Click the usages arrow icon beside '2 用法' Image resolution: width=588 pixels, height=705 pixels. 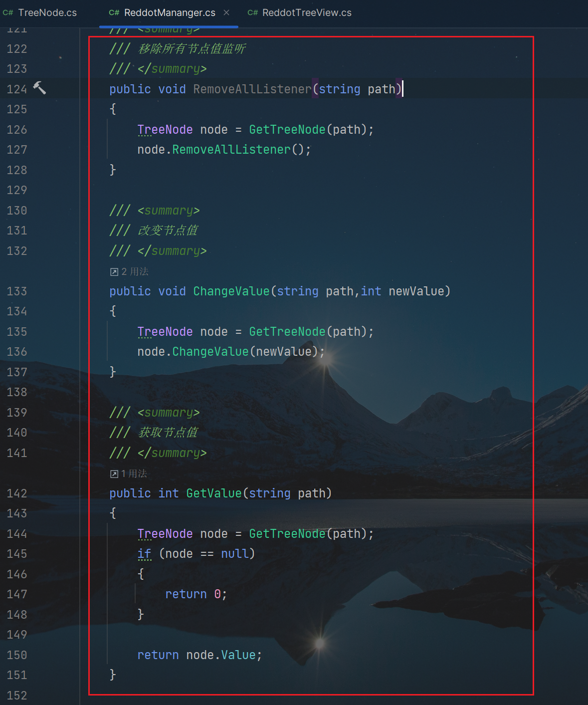coord(114,272)
